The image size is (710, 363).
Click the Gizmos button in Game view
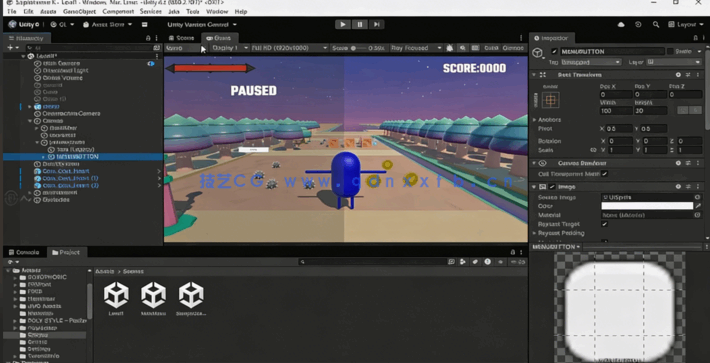(x=513, y=48)
